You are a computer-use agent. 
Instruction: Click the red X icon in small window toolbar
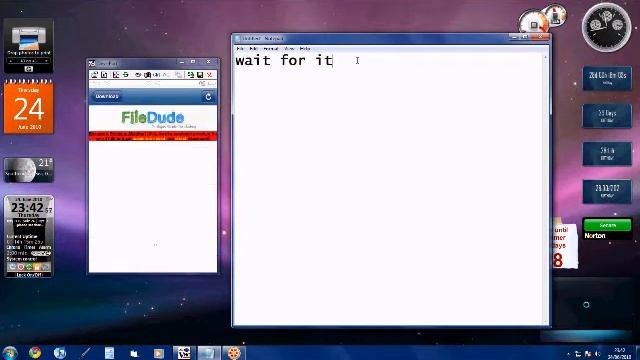209,75
